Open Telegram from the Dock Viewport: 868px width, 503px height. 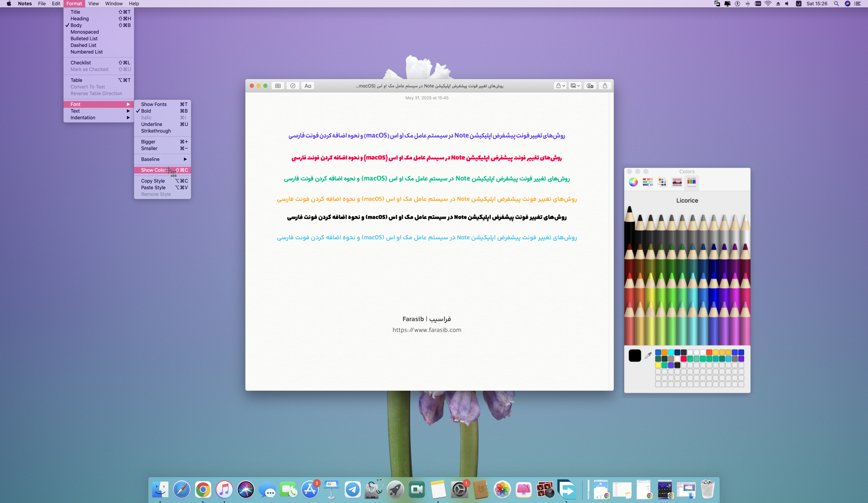[x=353, y=490]
